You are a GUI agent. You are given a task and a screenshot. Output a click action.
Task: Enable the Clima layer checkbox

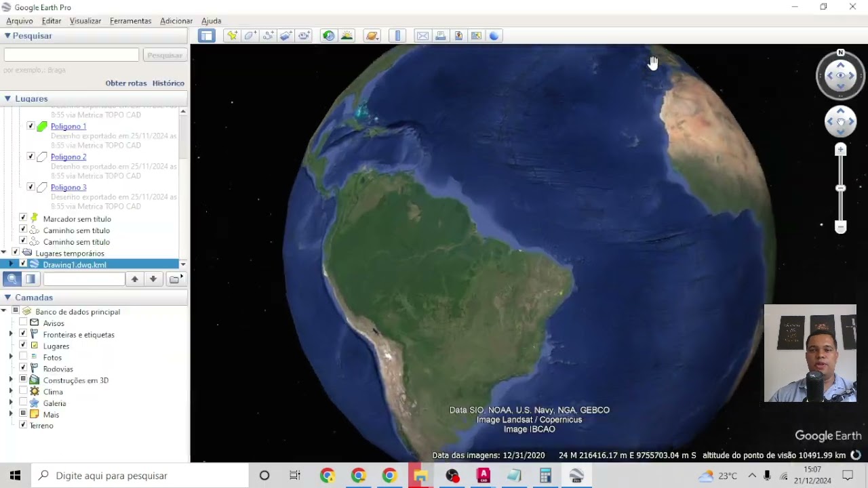[23, 391]
